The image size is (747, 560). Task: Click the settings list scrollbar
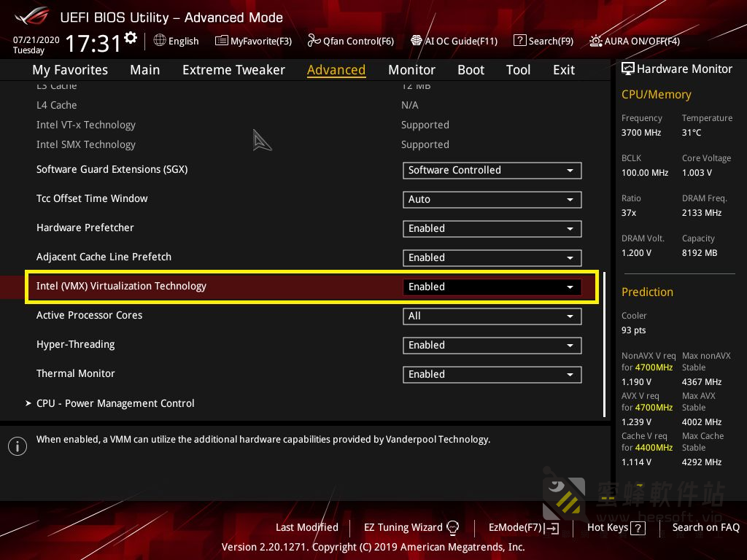(x=605, y=345)
